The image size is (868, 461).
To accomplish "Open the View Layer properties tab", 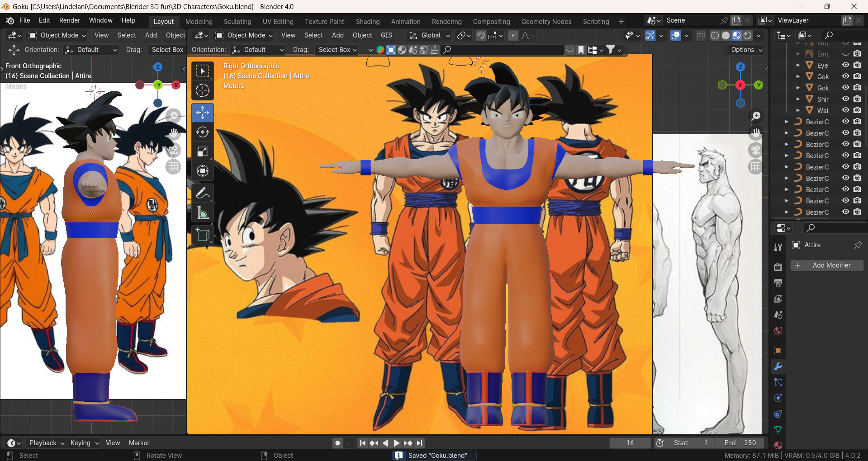I will (778, 299).
